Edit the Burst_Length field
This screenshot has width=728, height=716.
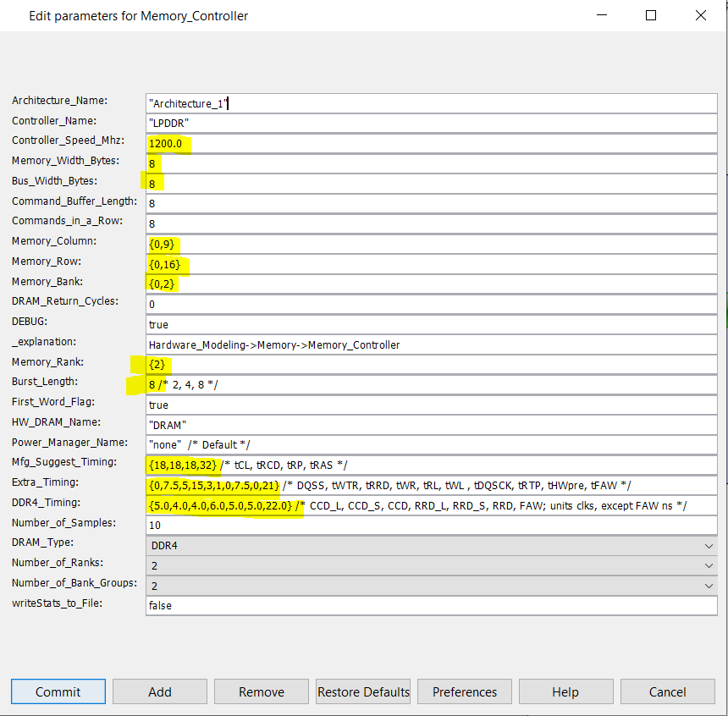[x=432, y=384]
